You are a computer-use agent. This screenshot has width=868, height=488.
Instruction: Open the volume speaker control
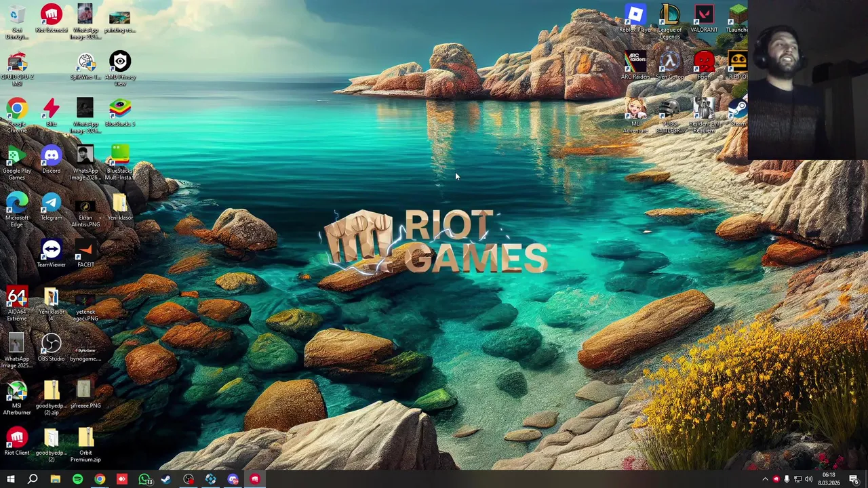click(x=808, y=479)
